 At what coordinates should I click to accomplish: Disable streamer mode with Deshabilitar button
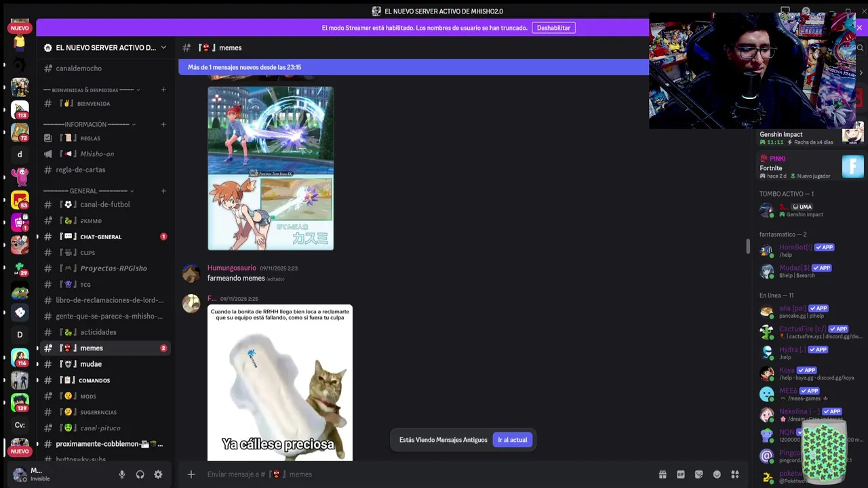pos(553,28)
